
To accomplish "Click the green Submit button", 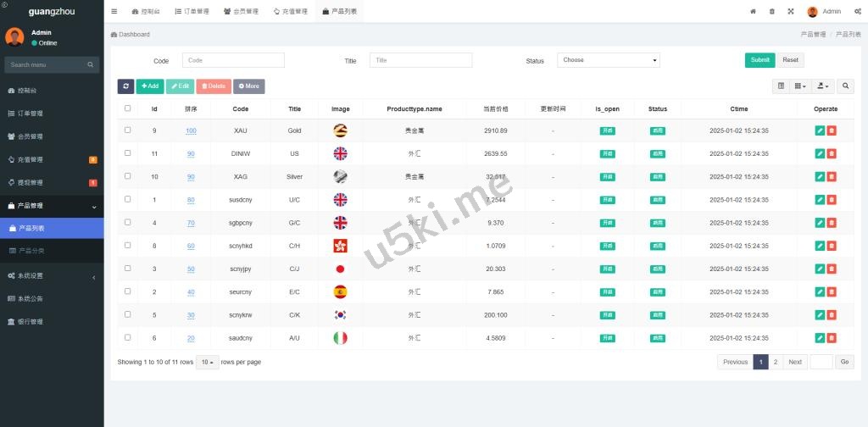I will click(x=759, y=60).
